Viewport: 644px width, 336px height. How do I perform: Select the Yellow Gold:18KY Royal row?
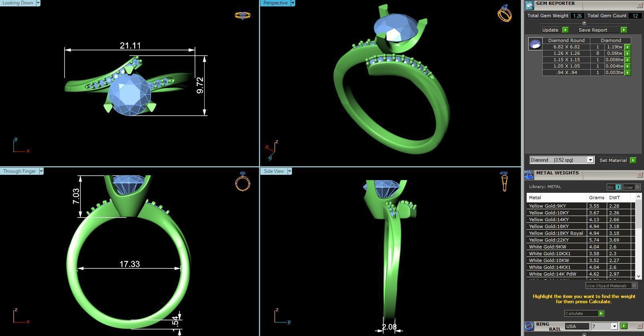(581, 233)
